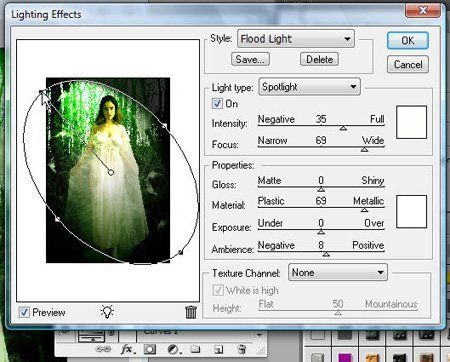Open the Light type dropdown showing Spotlight
The height and width of the screenshot is (362, 450).
coord(309,87)
